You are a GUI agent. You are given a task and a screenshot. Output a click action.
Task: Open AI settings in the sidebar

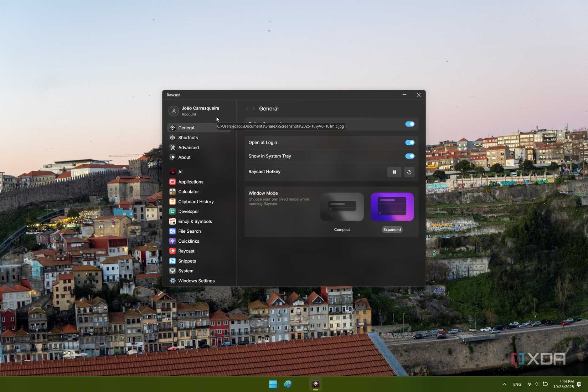click(199, 172)
